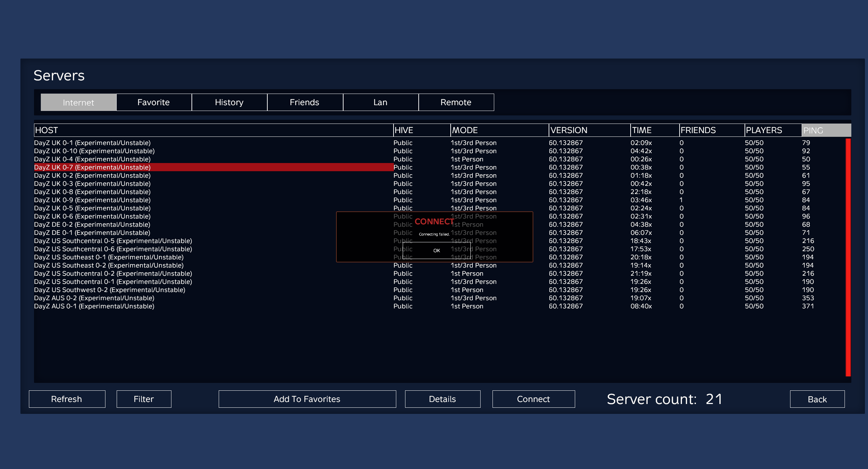Sort by the VERSION column header
Image resolution: width=868 pixels, height=469 pixels.
[x=590, y=130]
